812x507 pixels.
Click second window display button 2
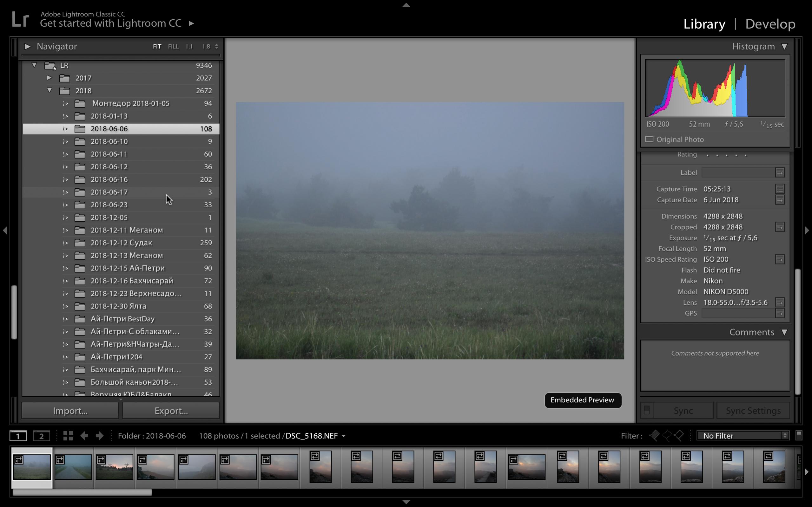click(x=41, y=436)
